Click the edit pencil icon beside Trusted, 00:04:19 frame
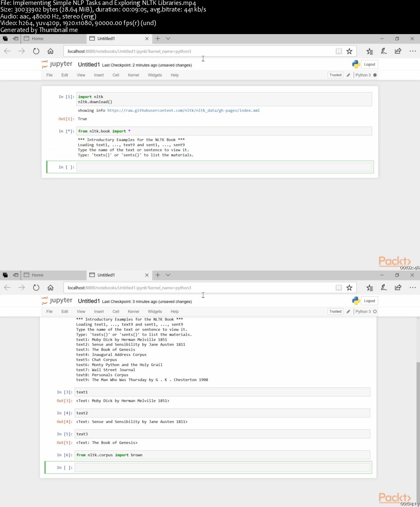This screenshot has height=507, width=420. pyautogui.click(x=348, y=312)
